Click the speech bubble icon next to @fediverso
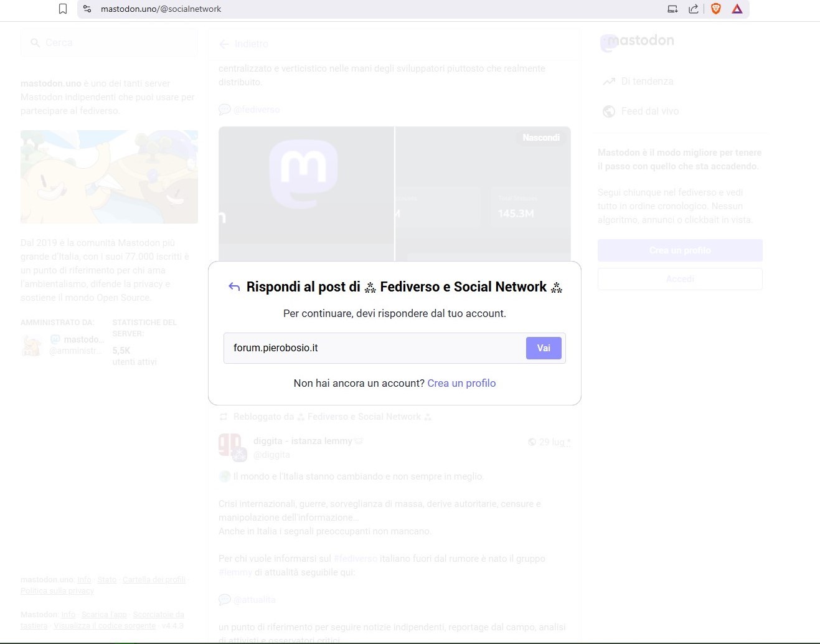The width and height of the screenshot is (820, 644). pyautogui.click(x=225, y=109)
